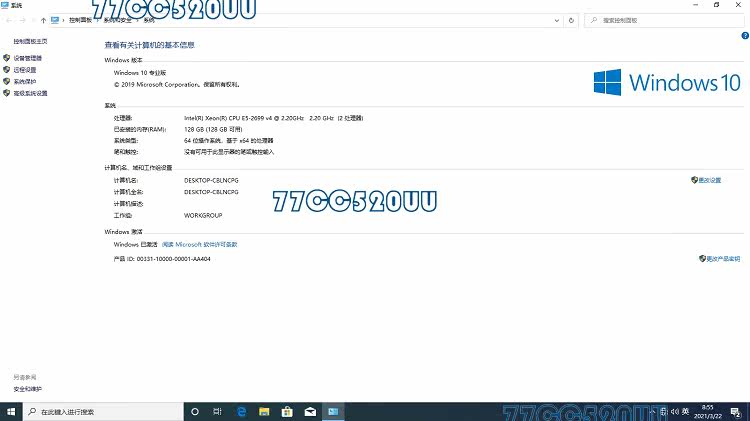The width and height of the screenshot is (750, 421).
Task: Click the back arrow navigation button
Action: click(9, 20)
